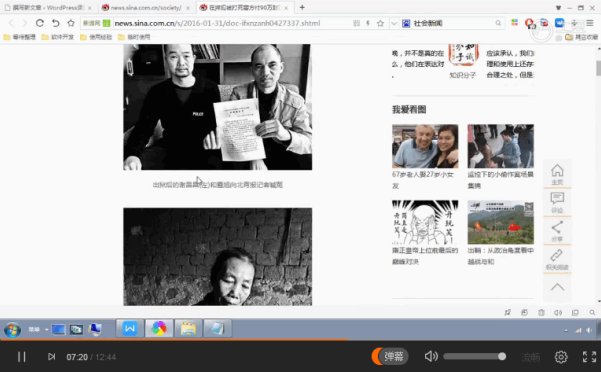This screenshot has width=601, height=372.
Task: Open the blue W app in taskbar
Action: [130, 329]
